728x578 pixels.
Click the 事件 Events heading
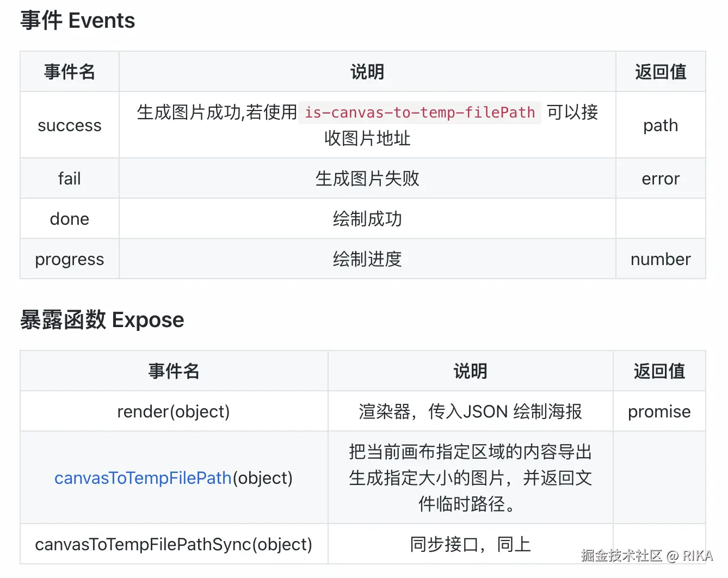(x=77, y=21)
